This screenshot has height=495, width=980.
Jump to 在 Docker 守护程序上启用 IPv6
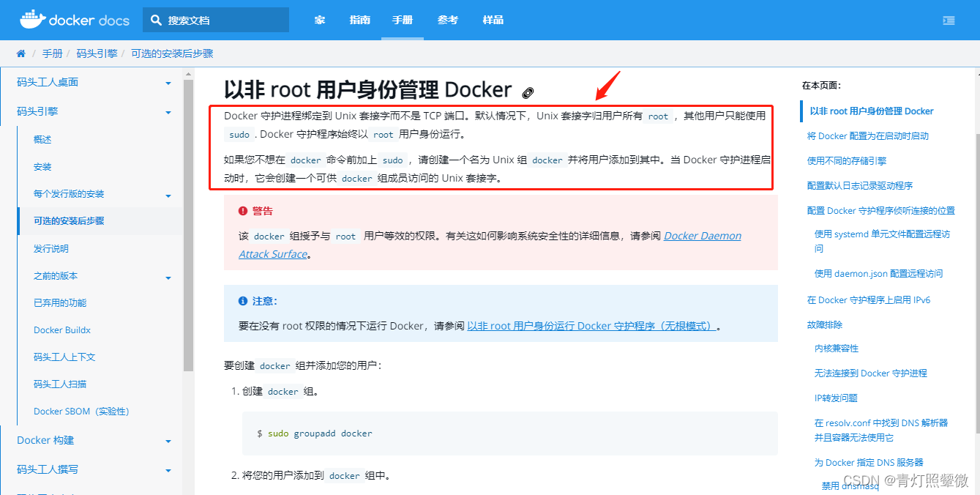click(869, 300)
